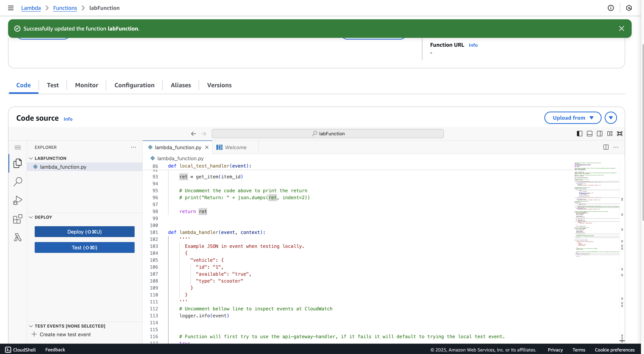Image resolution: width=644 pixels, height=354 pixels.
Task: Switch to the Configuration tab
Action: [x=135, y=85]
